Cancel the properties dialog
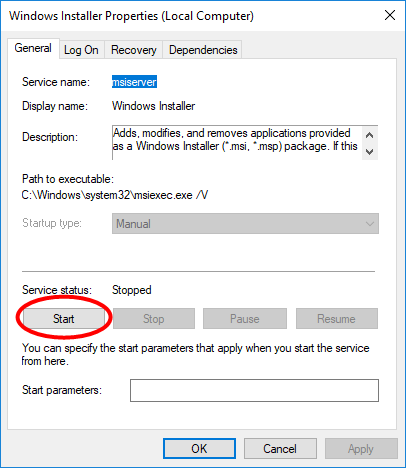The width and height of the screenshot is (406, 468). (x=280, y=449)
